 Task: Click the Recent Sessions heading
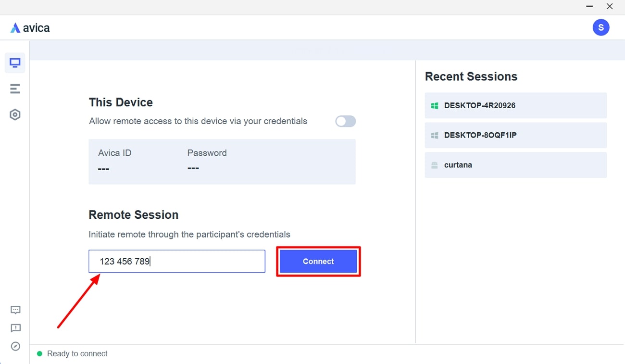471,76
